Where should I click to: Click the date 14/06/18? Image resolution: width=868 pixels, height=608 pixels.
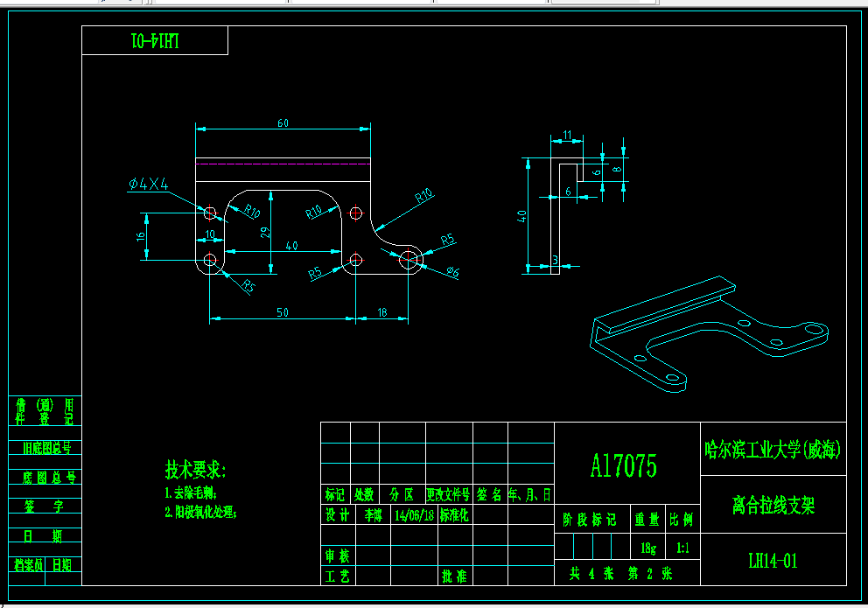point(414,515)
